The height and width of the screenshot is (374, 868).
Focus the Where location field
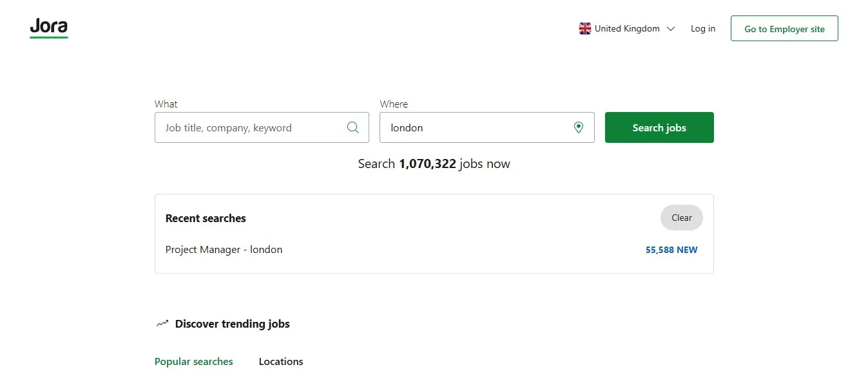click(x=487, y=127)
